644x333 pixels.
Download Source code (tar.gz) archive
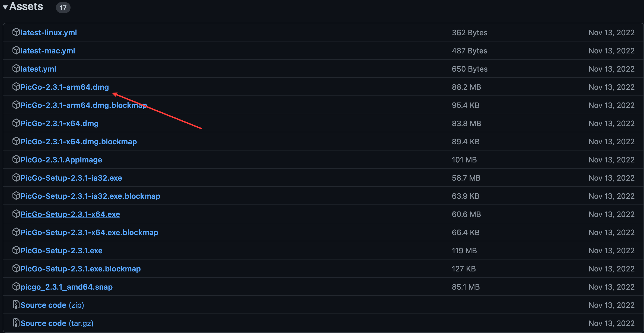click(57, 323)
